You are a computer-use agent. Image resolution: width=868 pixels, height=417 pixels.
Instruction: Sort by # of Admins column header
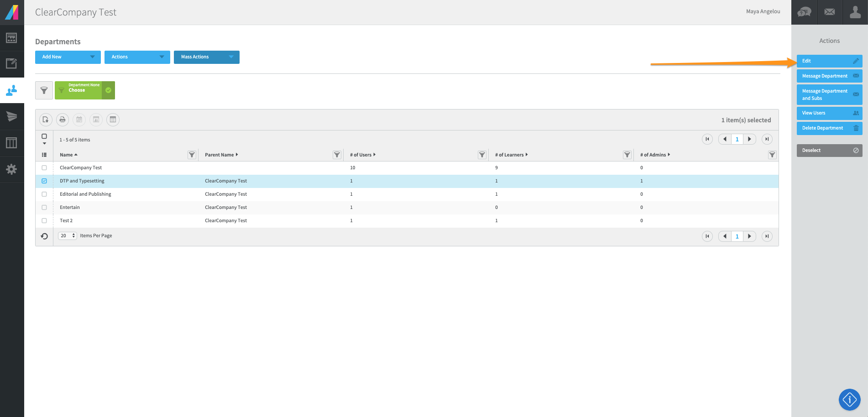click(655, 155)
